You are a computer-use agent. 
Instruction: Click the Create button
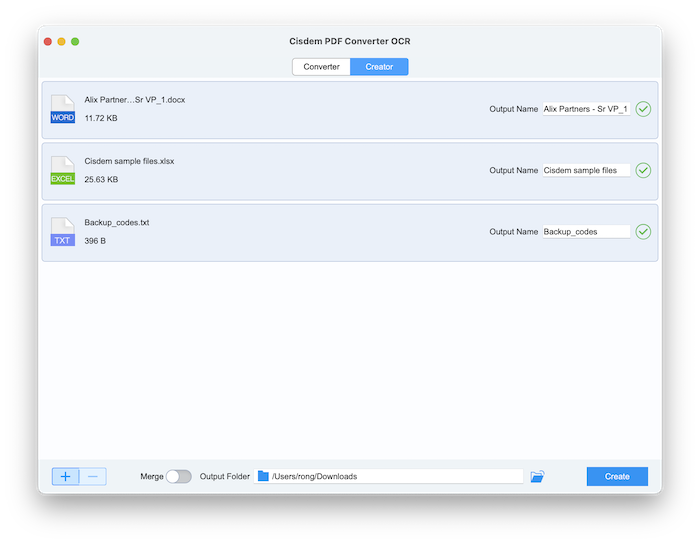(x=617, y=476)
